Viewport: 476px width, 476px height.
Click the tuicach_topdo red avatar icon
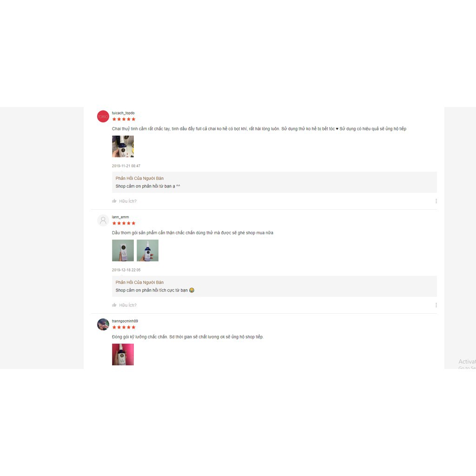[x=103, y=116]
